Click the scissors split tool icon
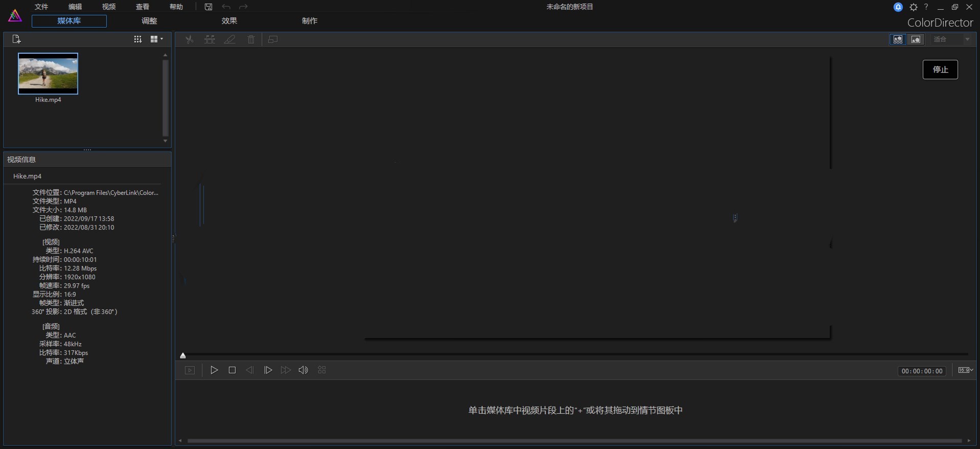The height and width of the screenshot is (449, 980). (189, 39)
